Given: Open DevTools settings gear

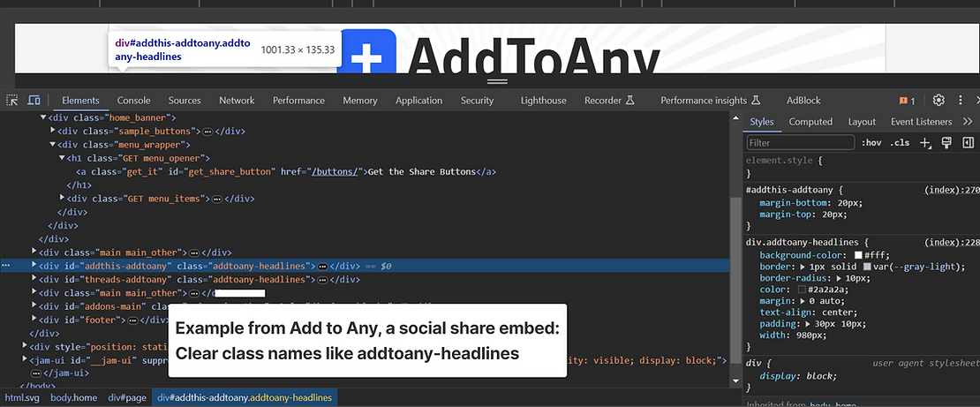Looking at the screenshot, I should [939, 100].
